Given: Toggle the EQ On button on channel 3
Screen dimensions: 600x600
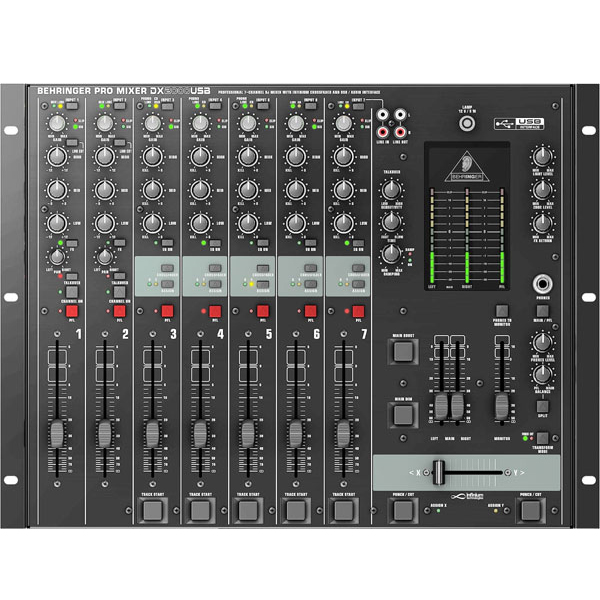Looking at the screenshot, I should point(167,243).
